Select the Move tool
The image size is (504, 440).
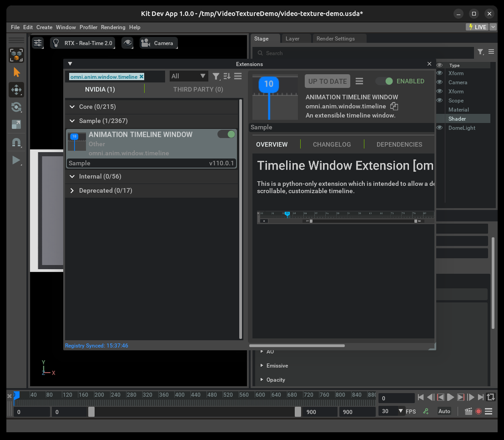[16, 90]
